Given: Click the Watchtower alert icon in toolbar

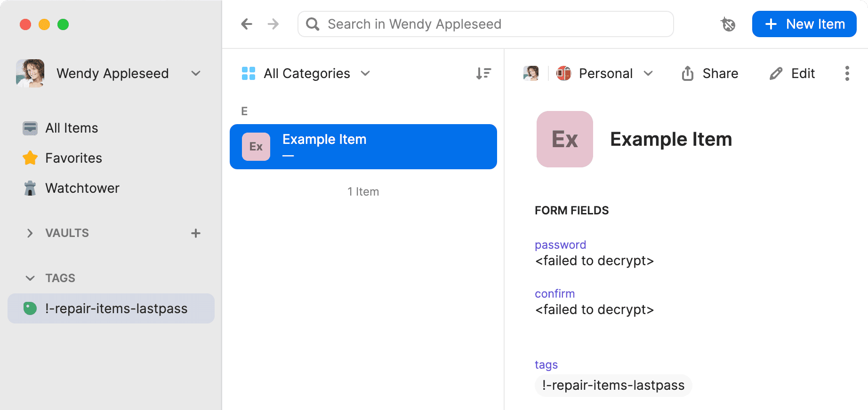Looking at the screenshot, I should [x=728, y=24].
